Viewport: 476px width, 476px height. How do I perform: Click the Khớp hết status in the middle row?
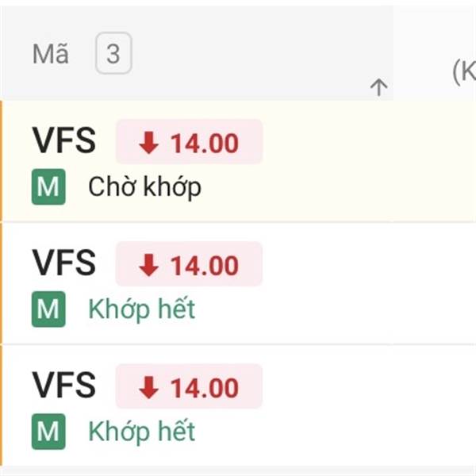[x=141, y=309]
